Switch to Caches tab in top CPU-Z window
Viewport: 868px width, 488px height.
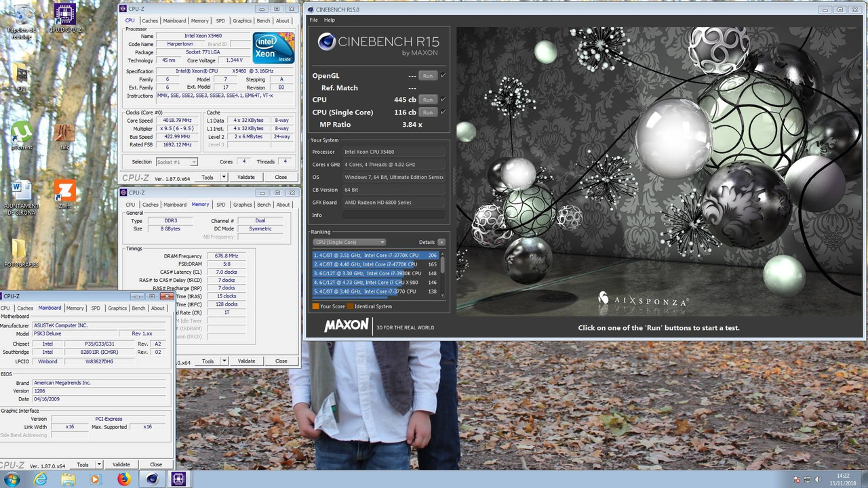click(151, 21)
